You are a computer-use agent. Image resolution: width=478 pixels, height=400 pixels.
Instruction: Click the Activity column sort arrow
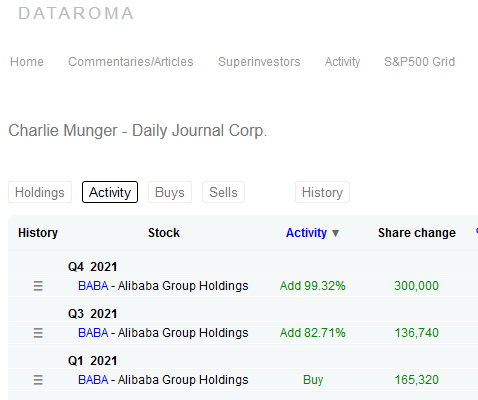point(336,233)
